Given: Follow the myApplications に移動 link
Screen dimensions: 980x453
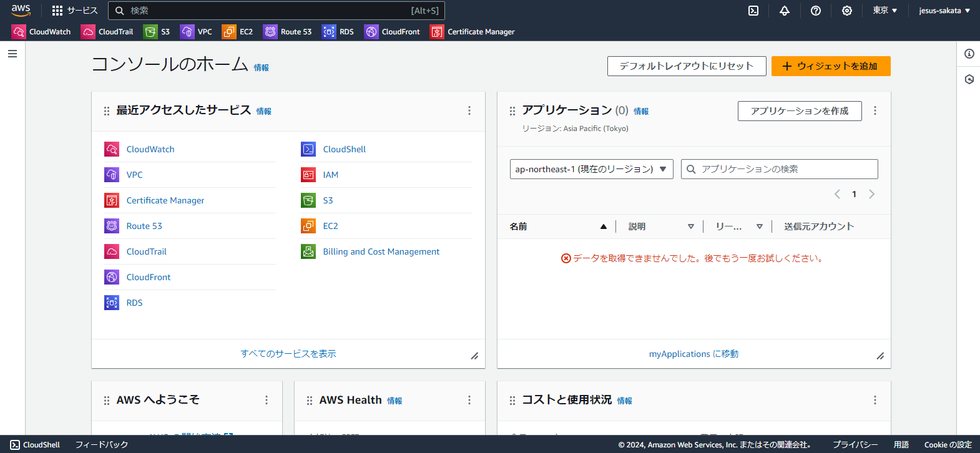Looking at the screenshot, I should tap(693, 354).
